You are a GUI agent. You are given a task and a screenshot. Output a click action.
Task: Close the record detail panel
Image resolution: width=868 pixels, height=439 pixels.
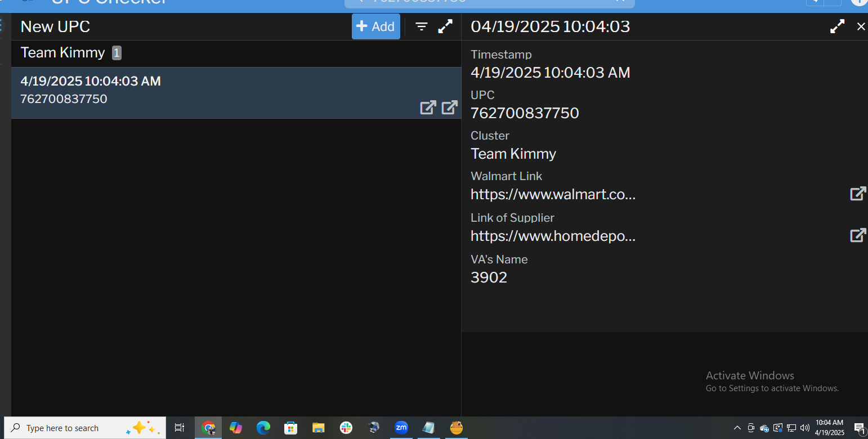pyautogui.click(x=861, y=26)
